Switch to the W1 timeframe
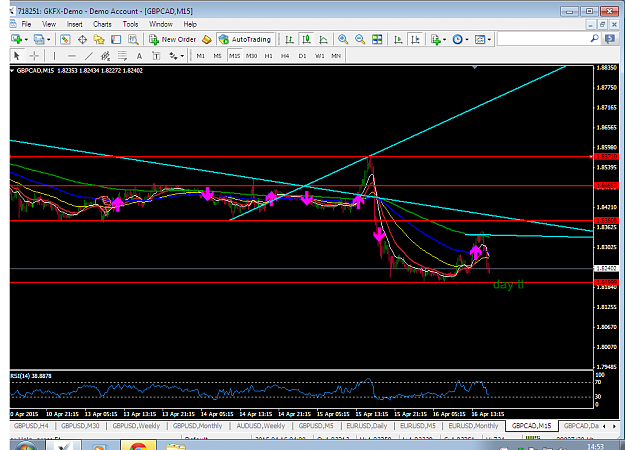The width and height of the screenshot is (625, 450). 319,56
